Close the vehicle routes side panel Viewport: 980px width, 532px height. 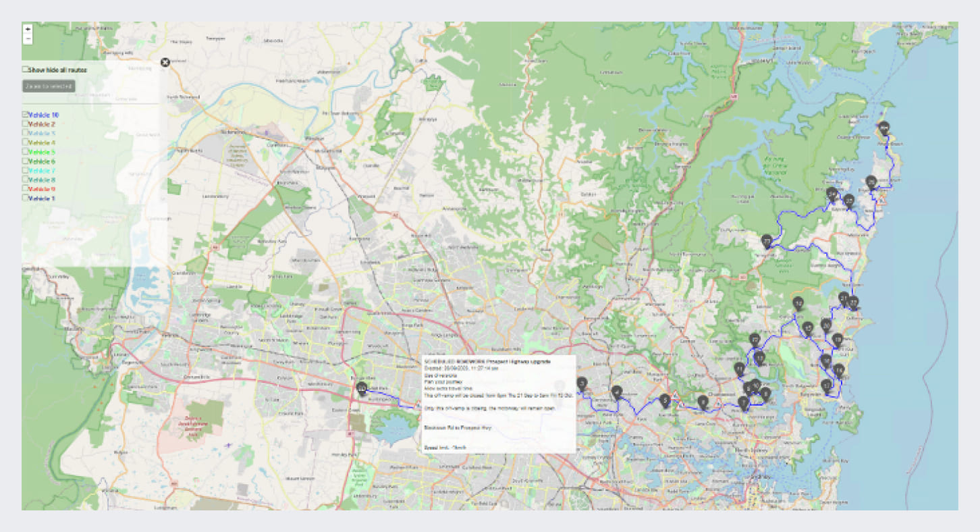click(x=165, y=63)
